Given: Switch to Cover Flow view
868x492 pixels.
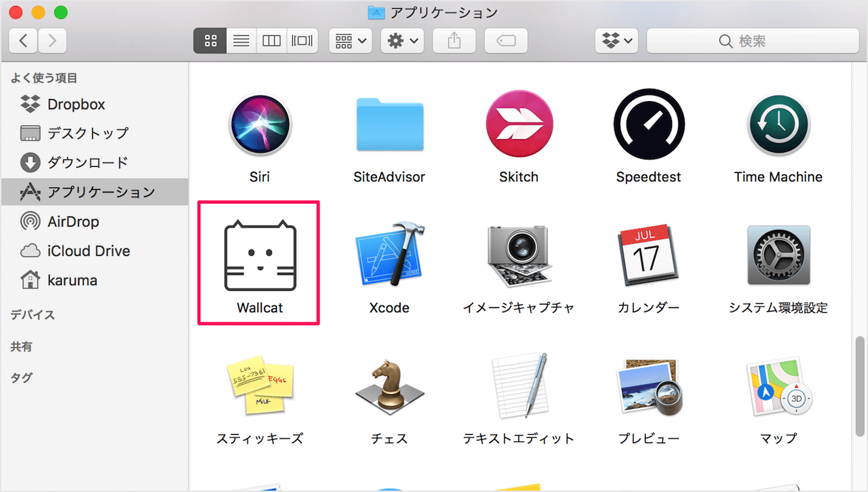Looking at the screenshot, I should (302, 41).
